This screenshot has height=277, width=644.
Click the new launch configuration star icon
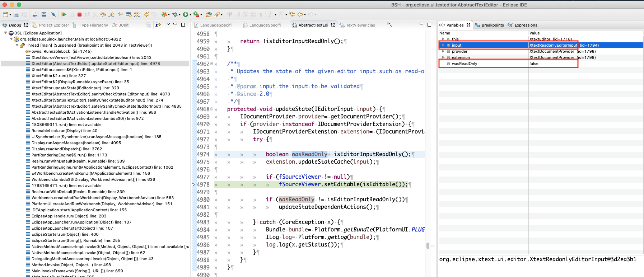click(x=164, y=14)
